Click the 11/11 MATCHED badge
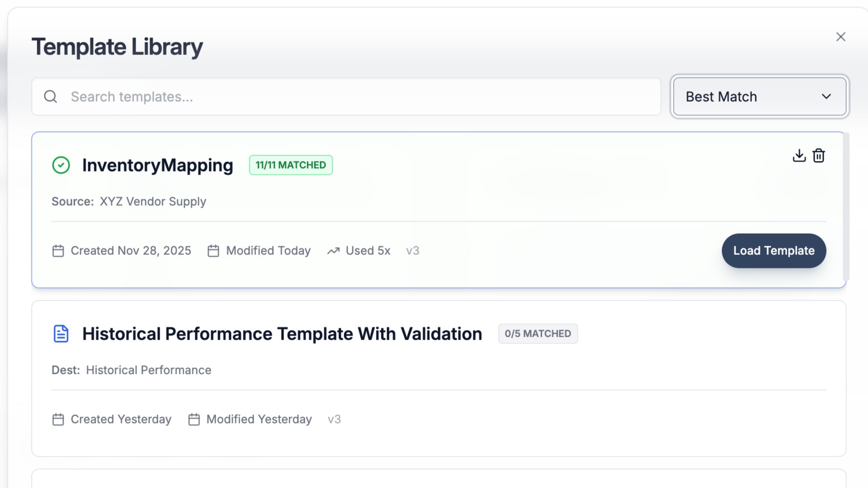 point(291,165)
